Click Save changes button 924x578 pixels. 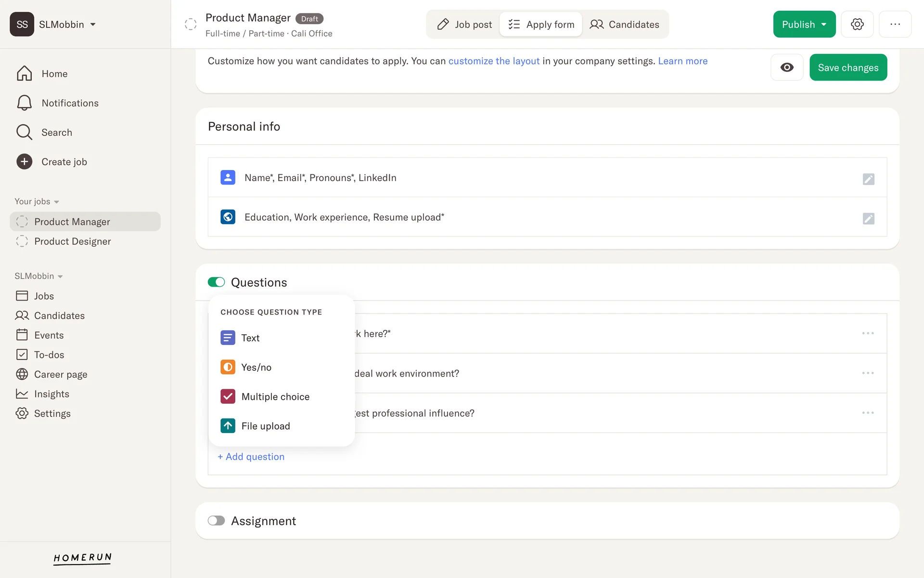848,67
